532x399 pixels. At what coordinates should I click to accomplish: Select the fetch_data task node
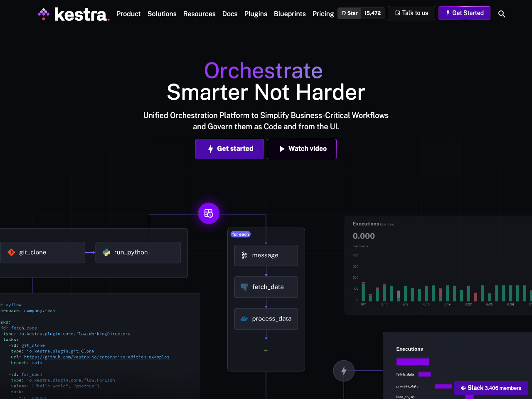tap(266, 287)
